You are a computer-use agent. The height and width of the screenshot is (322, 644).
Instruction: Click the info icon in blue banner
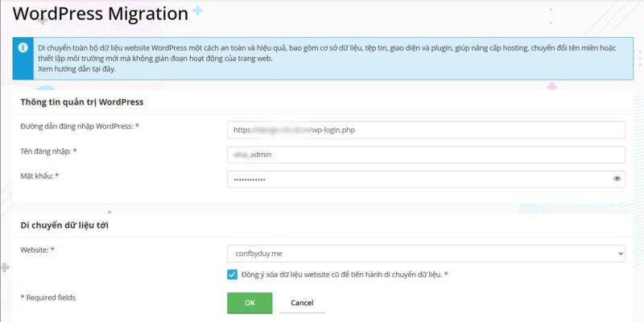click(23, 47)
